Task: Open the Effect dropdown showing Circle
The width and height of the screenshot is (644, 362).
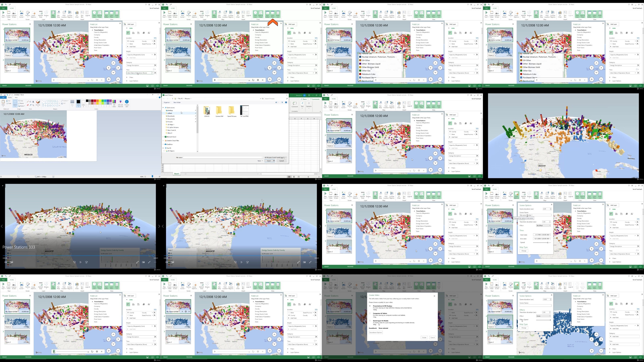Action: [543, 316]
